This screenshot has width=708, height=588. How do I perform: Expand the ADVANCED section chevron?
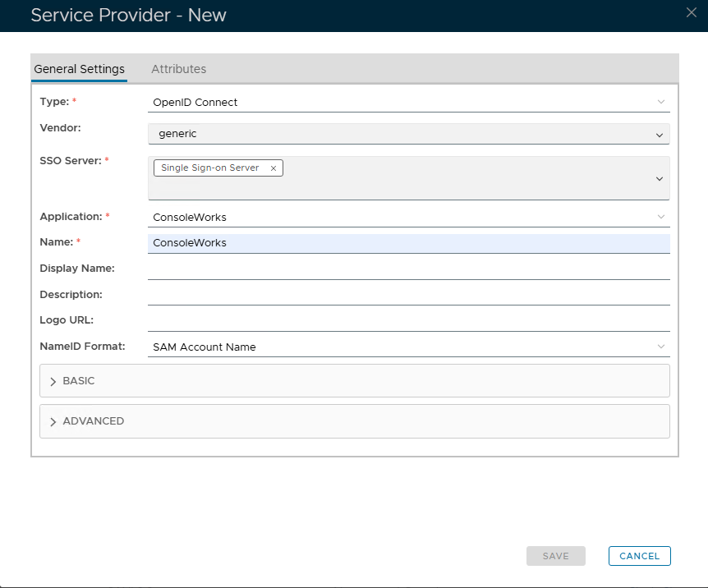click(x=53, y=421)
